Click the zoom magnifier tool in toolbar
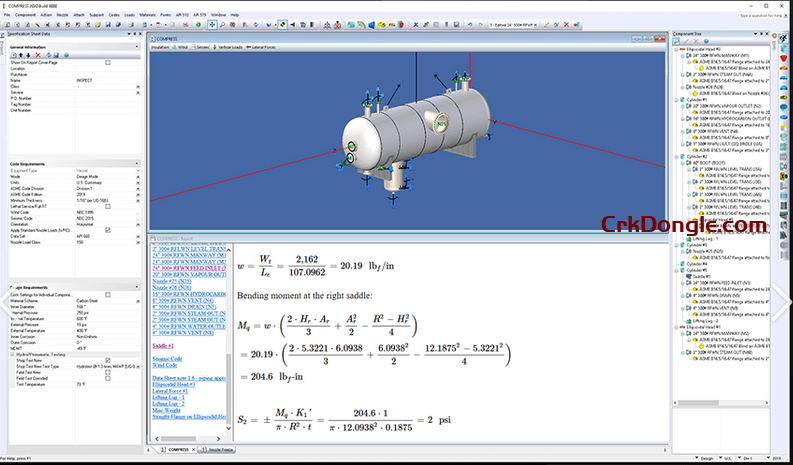 224,24
